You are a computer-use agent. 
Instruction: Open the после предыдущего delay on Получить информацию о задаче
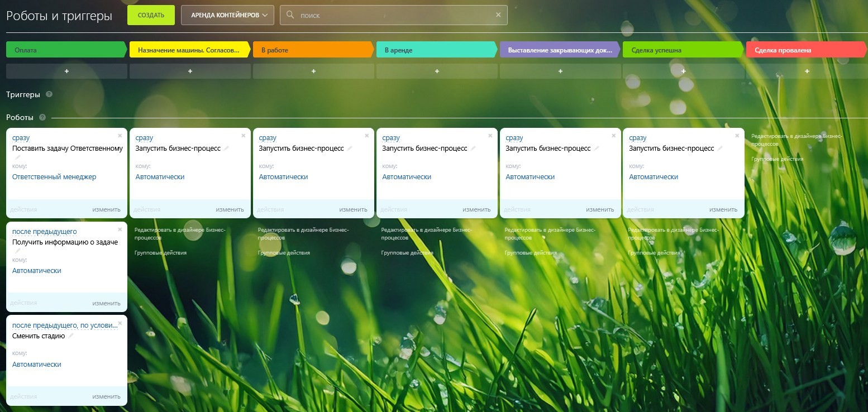point(45,232)
